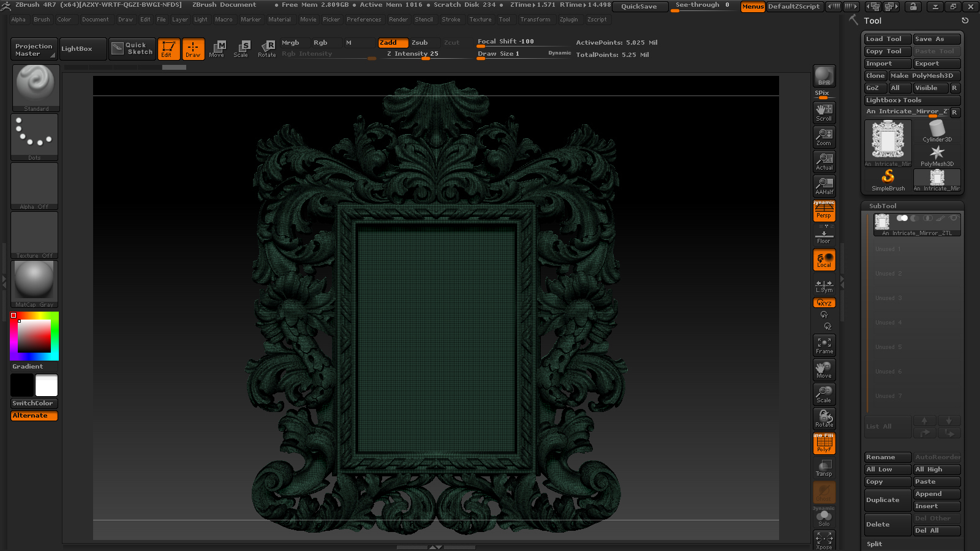980x551 pixels.
Task: Select the Scroll canvas tool
Action: (x=824, y=112)
